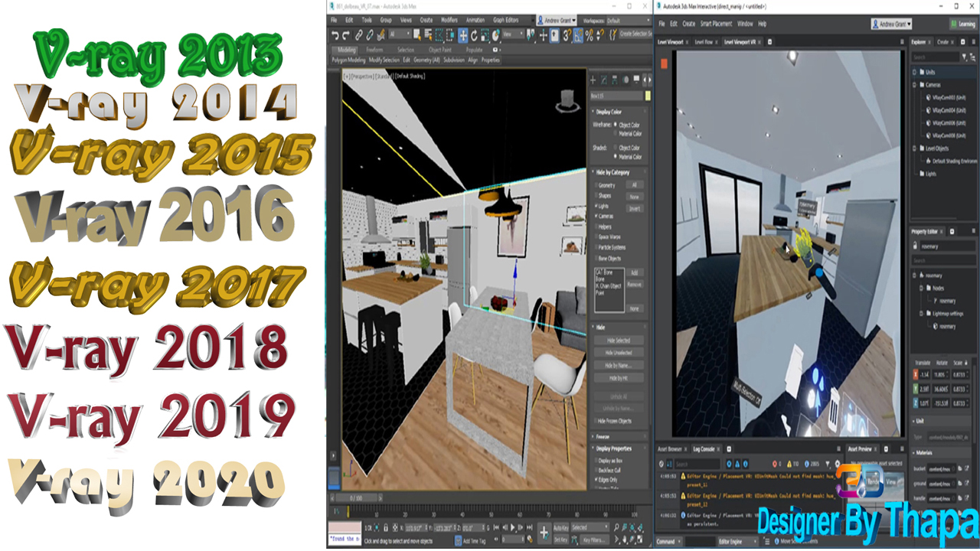Pick the Rectangular Selection Region tool
Screen dimensions: 980x551
point(439,35)
